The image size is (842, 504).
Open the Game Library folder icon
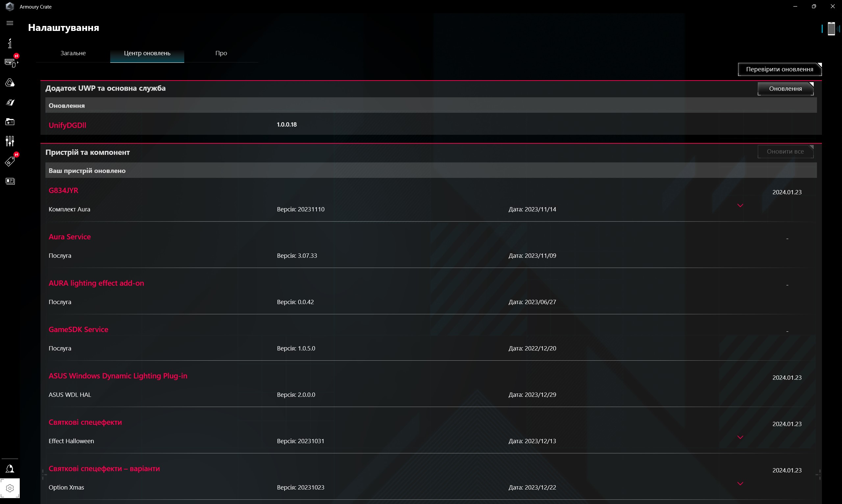(10, 122)
